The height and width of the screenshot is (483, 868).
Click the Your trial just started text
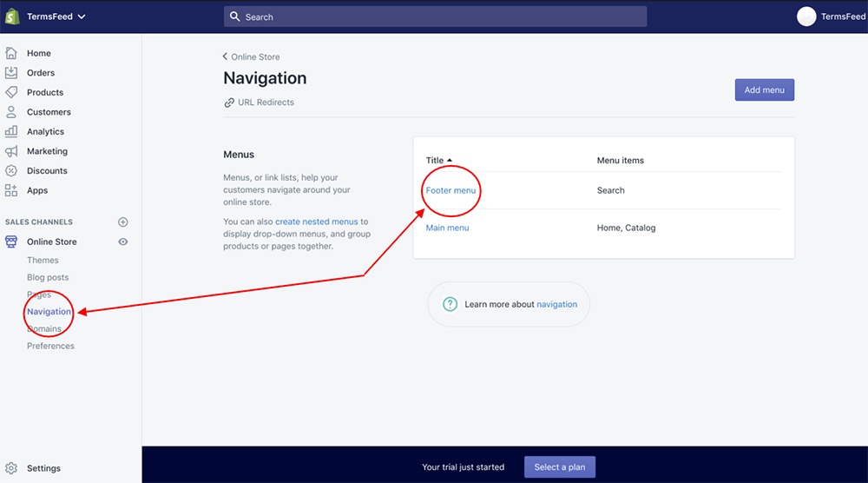pos(464,467)
